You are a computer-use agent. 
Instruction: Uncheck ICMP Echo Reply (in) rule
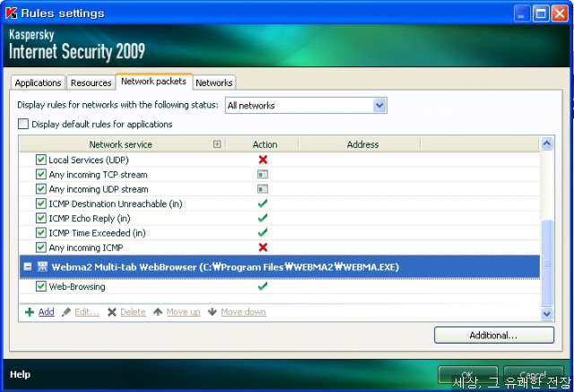41,218
